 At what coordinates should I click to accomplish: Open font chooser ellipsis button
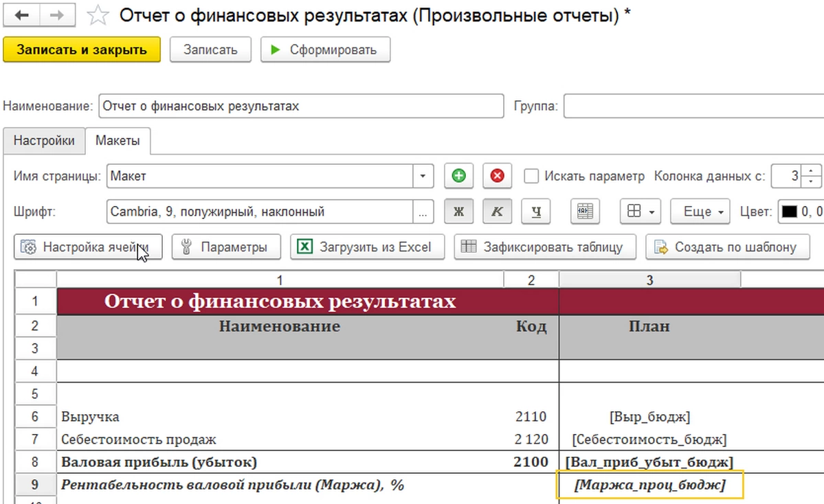[x=423, y=211]
